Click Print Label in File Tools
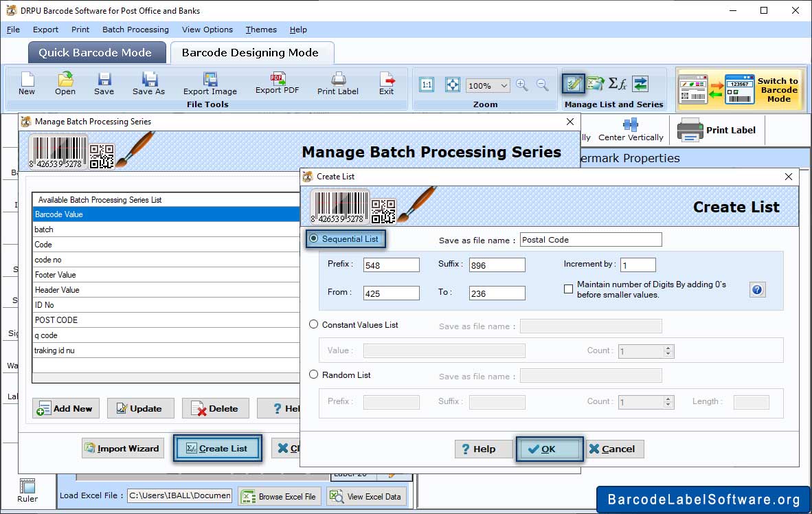Image resolution: width=812 pixels, height=514 pixels. coord(337,84)
